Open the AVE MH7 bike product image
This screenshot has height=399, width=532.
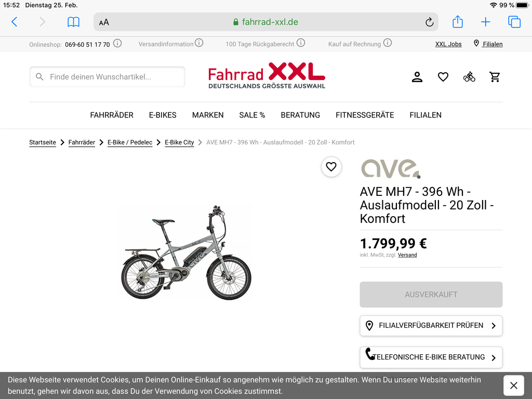[x=187, y=253]
